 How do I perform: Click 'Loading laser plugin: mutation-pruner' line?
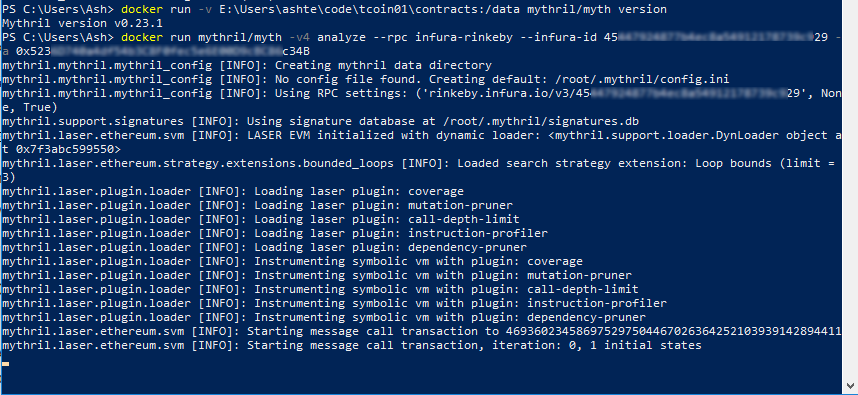pos(257,206)
